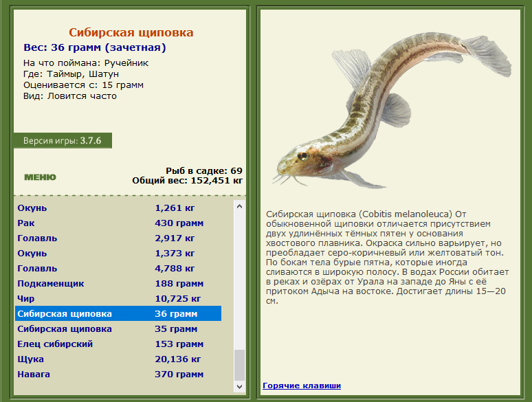The height and width of the screenshot is (402, 532).
Task: Click the На что поймана: Ручейник line
Action: pyautogui.click(x=86, y=63)
